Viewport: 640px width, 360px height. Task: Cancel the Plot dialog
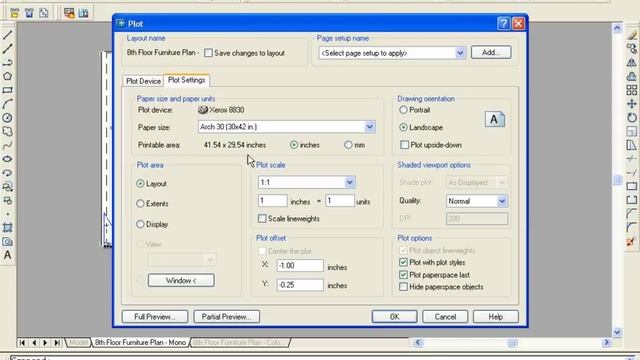[445, 317]
